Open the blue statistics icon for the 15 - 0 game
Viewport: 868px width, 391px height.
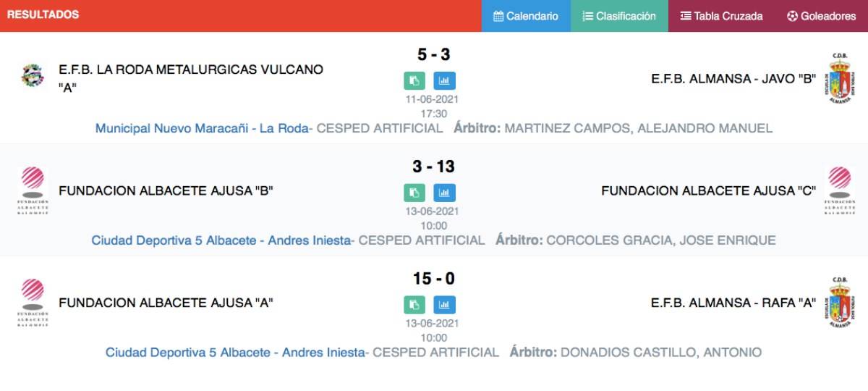click(445, 305)
